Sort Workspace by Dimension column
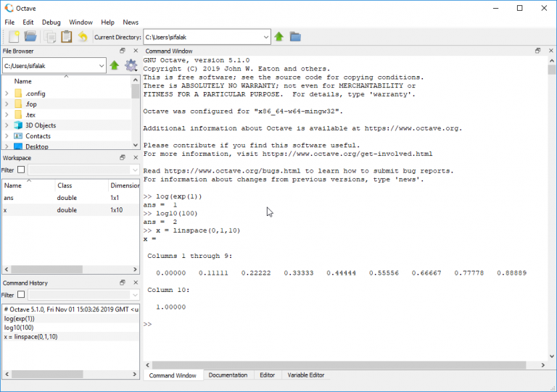This screenshot has width=557, height=392. coord(124,185)
